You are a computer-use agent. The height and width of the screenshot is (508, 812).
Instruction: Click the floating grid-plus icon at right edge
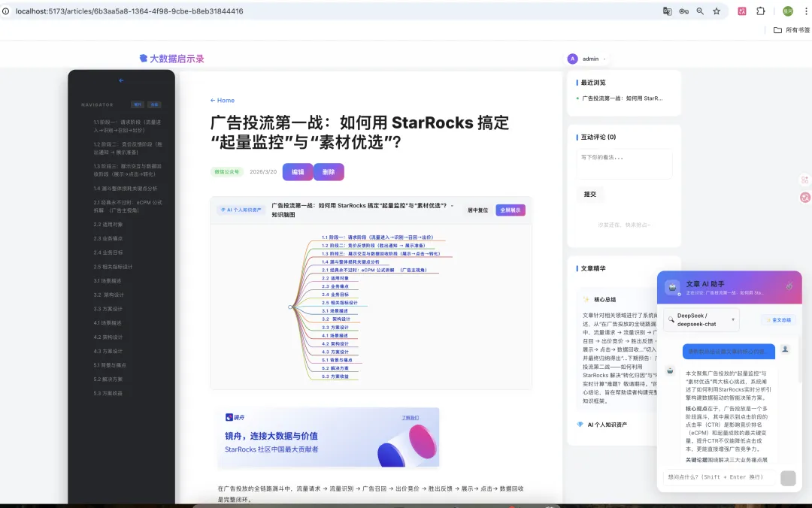804,180
